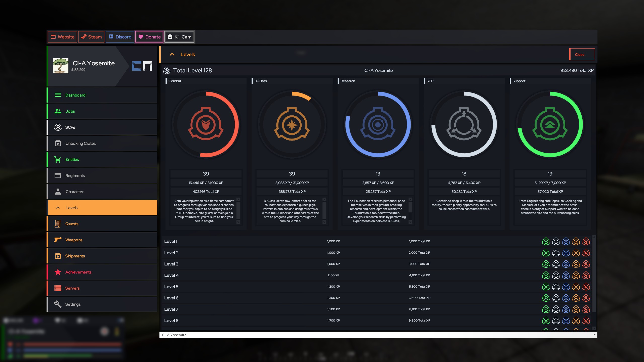Image resolution: width=644 pixels, height=362 pixels.
Task: Open the Discord button
Action: (x=120, y=37)
